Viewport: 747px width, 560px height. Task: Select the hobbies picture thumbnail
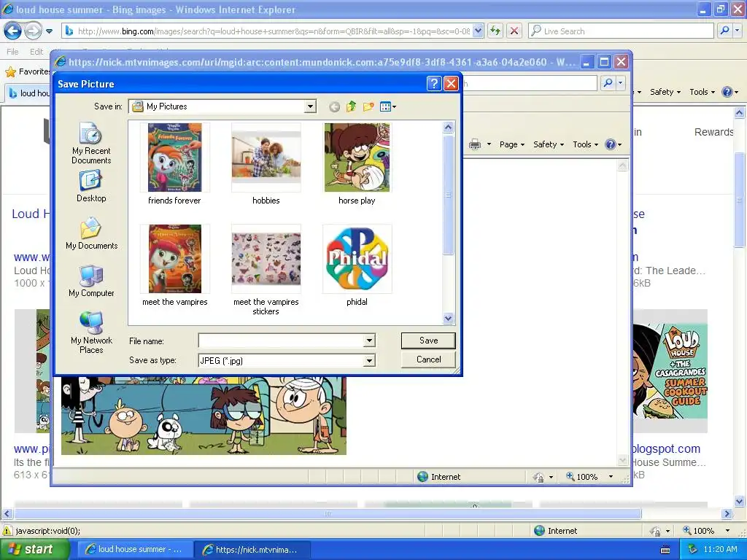266,157
